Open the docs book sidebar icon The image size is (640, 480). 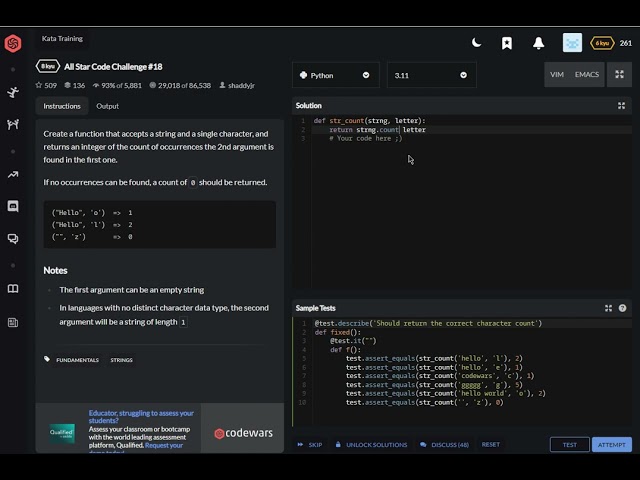click(13, 289)
